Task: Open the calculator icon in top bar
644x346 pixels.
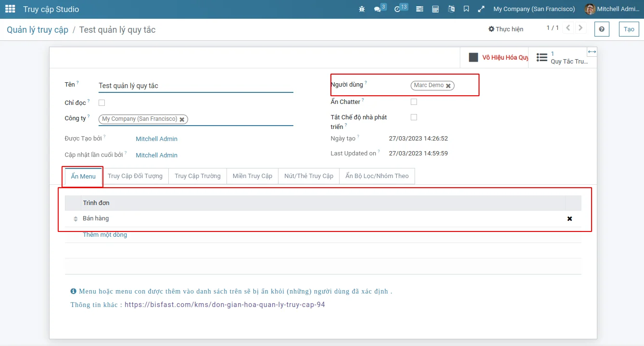Action: (x=435, y=9)
